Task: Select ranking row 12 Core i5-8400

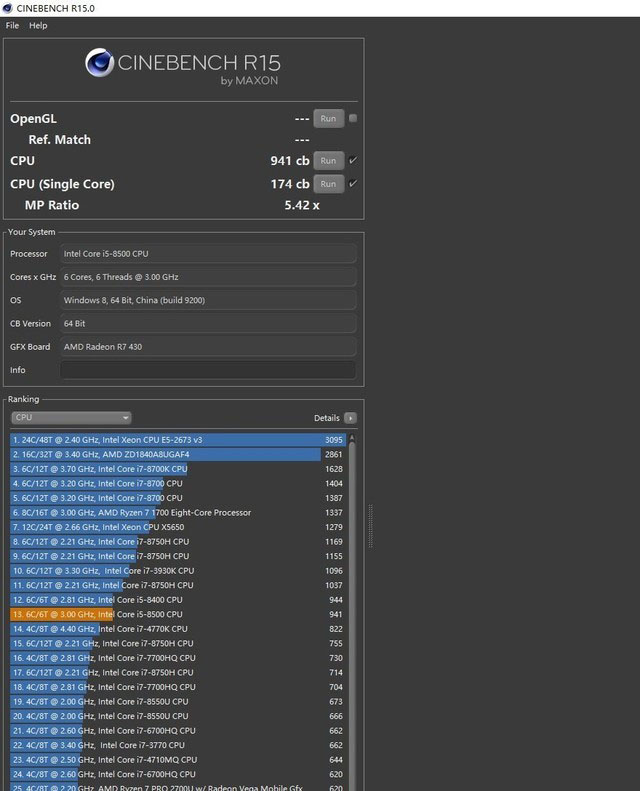Action: tap(178, 600)
